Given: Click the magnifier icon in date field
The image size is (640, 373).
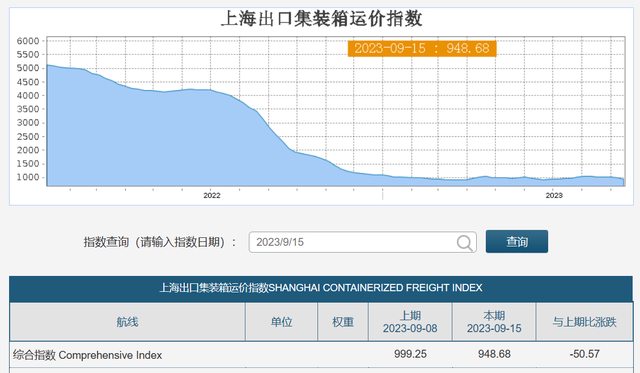Looking at the screenshot, I should (x=464, y=242).
